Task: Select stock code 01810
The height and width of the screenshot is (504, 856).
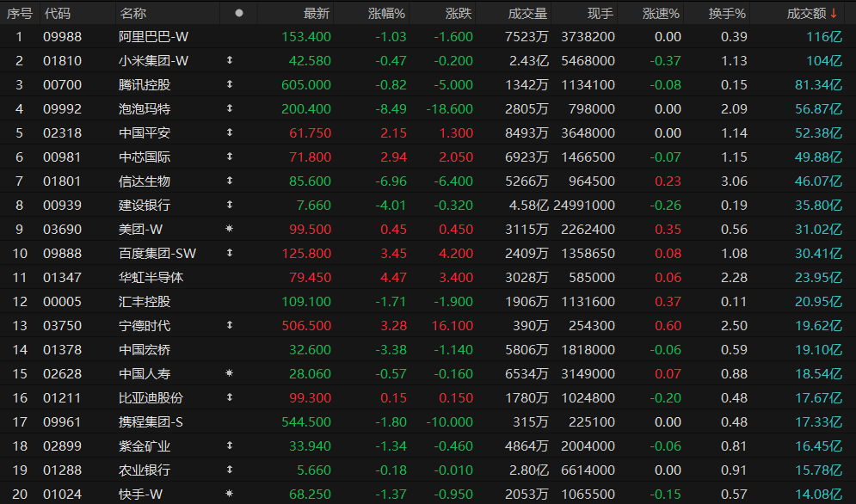Action: [x=62, y=60]
